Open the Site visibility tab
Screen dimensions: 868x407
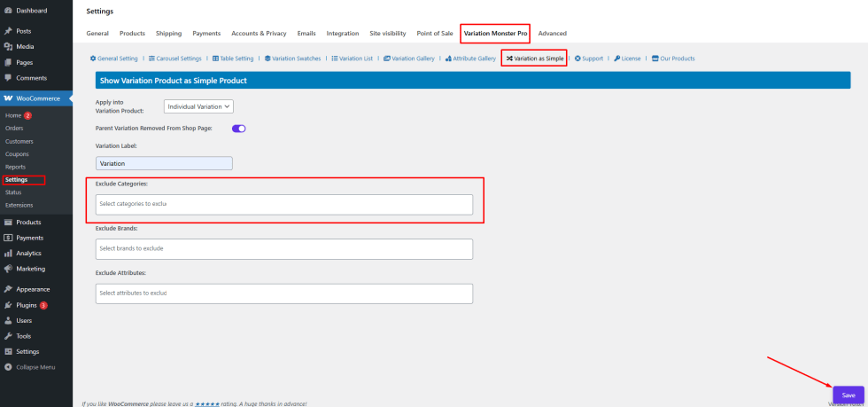(388, 34)
